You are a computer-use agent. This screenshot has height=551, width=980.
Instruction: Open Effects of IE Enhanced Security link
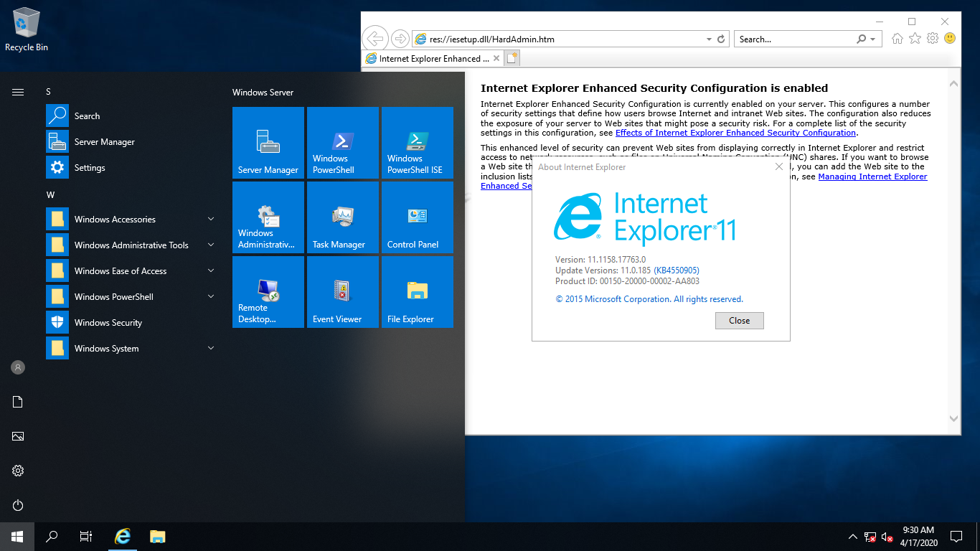pos(735,133)
